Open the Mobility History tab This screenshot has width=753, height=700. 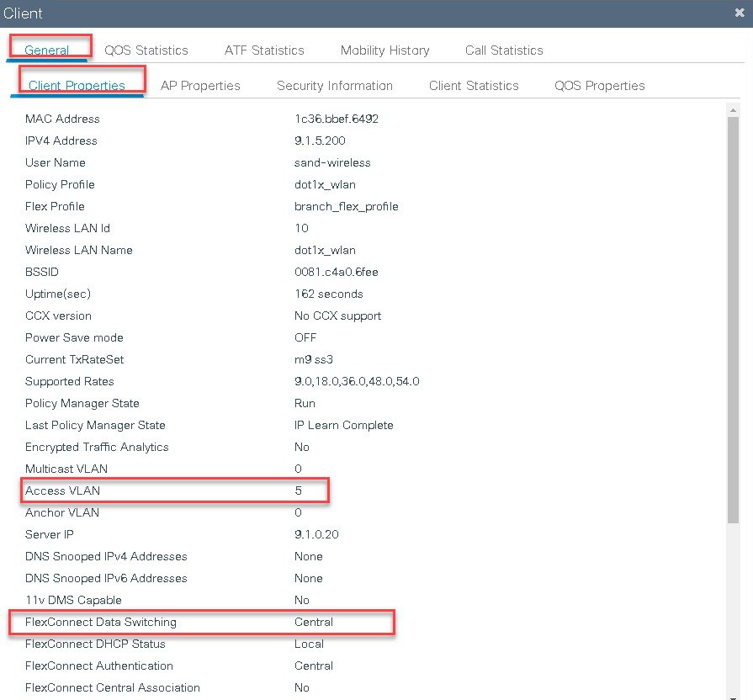[384, 50]
